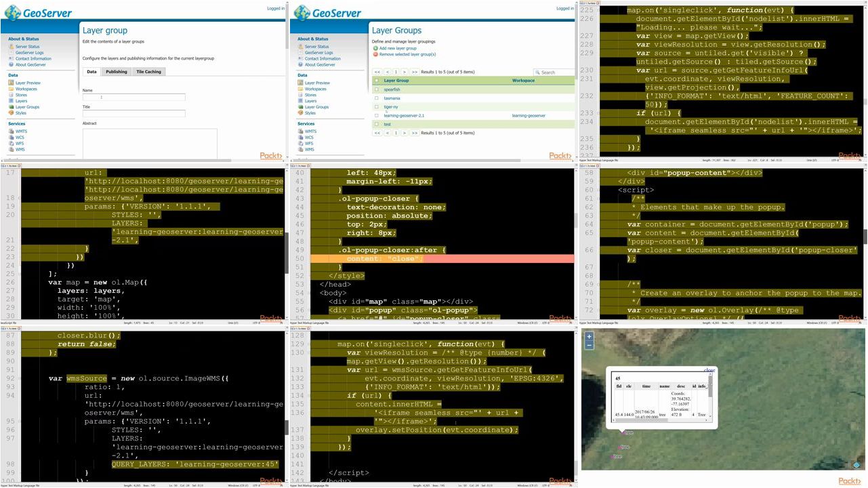868x488 pixels.
Task: Click Styles icon on Layer group edit page
Action: point(11,113)
